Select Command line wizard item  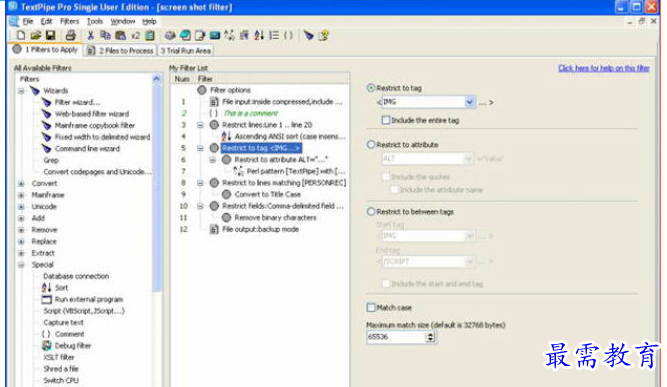[87, 149]
